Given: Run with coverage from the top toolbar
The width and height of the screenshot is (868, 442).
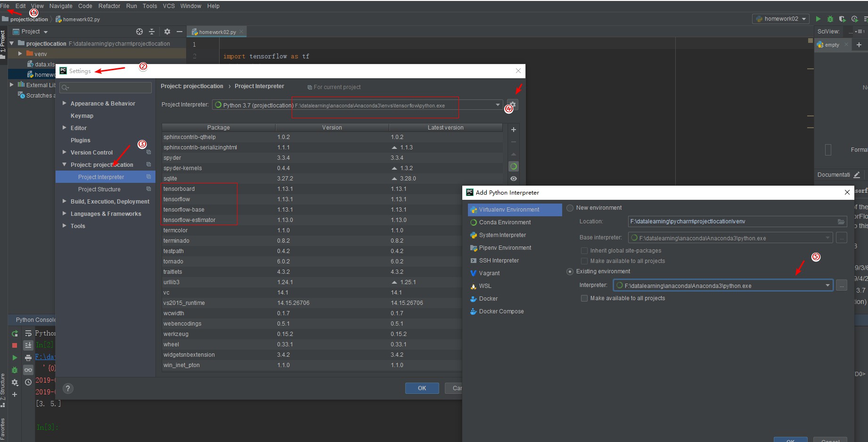Looking at the screenshot, I should pos(843,19).
